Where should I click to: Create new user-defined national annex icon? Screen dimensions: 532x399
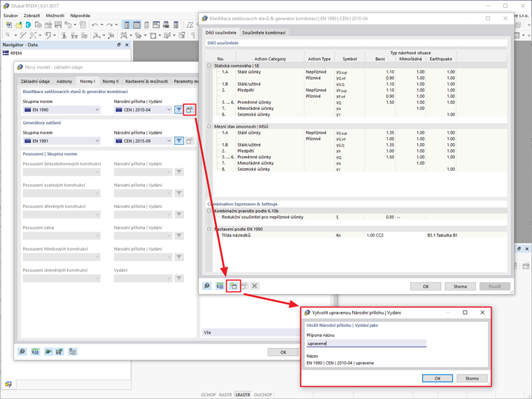[233, 286]
